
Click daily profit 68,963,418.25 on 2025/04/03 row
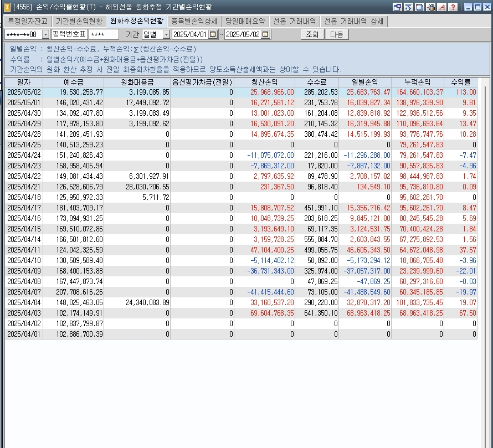click(x=368, y=313)
